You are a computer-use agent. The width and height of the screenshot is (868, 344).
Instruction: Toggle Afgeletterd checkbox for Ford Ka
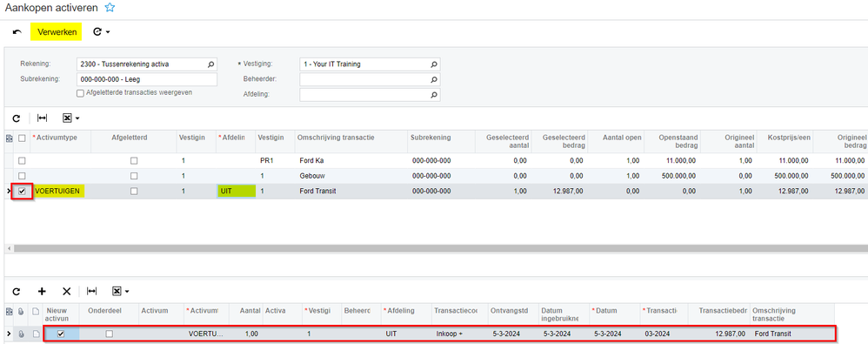[x=133, y=160]
